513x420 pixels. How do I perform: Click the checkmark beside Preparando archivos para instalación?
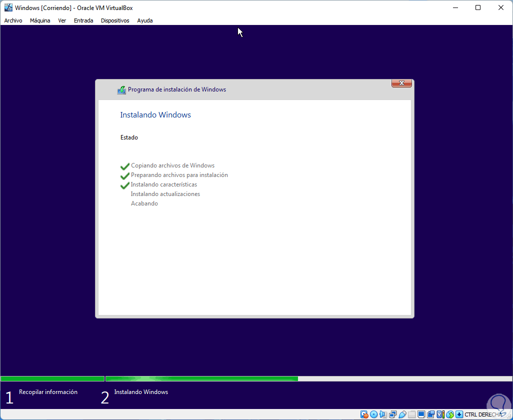pos(124,175)
